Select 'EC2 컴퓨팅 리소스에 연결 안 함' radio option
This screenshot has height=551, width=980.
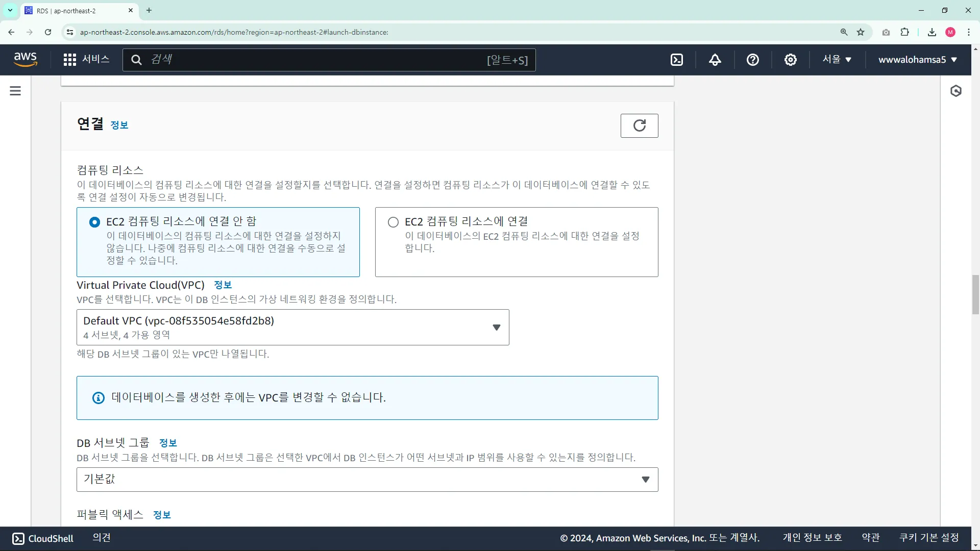(94, 222)
